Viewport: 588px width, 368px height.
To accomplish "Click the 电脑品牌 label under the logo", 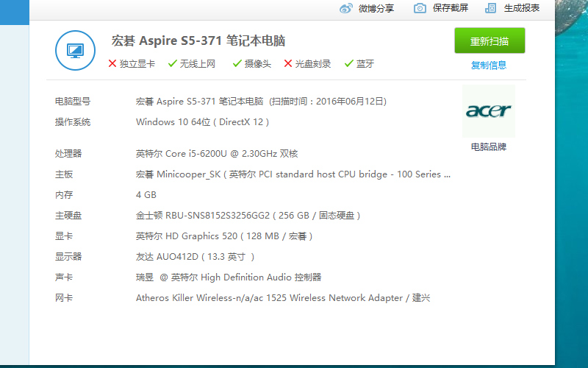I will [489, 146].
